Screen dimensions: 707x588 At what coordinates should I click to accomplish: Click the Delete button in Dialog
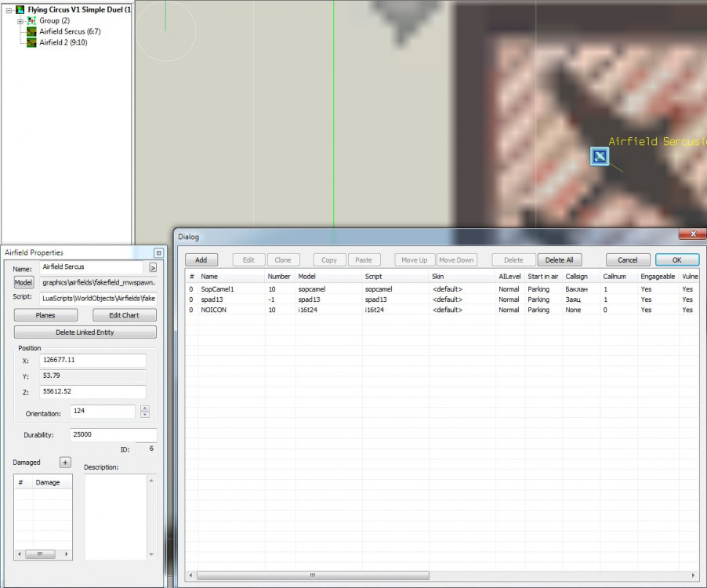[513, 260]
